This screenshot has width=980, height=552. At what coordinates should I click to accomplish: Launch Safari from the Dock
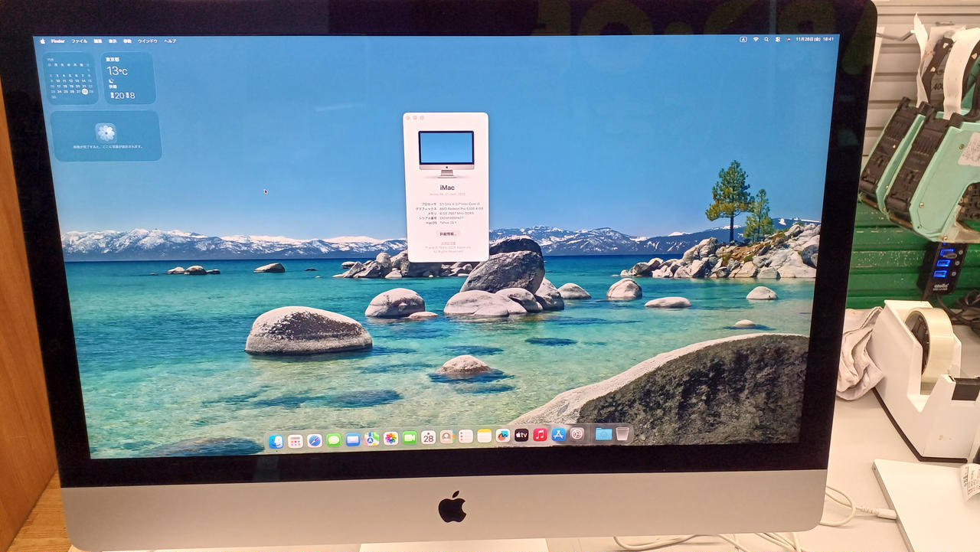pyautogui.click(x=315, y=440)
